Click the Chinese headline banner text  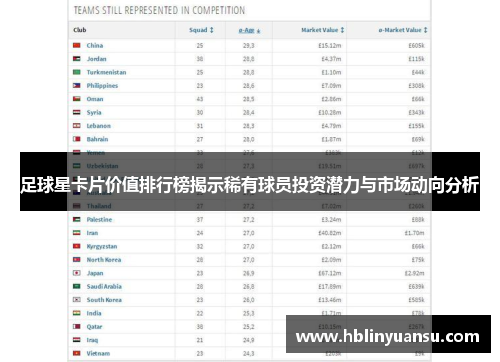pos(250,185)
